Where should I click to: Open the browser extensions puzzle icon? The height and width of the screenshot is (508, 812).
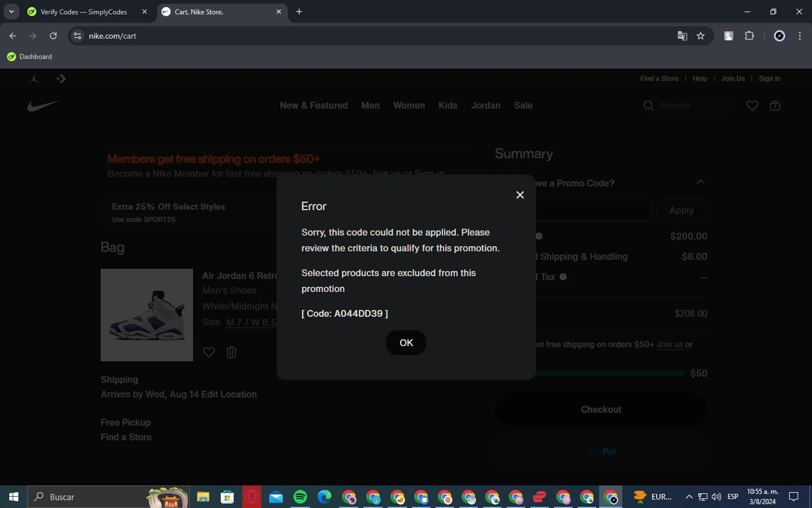click(x=749, y=36)
